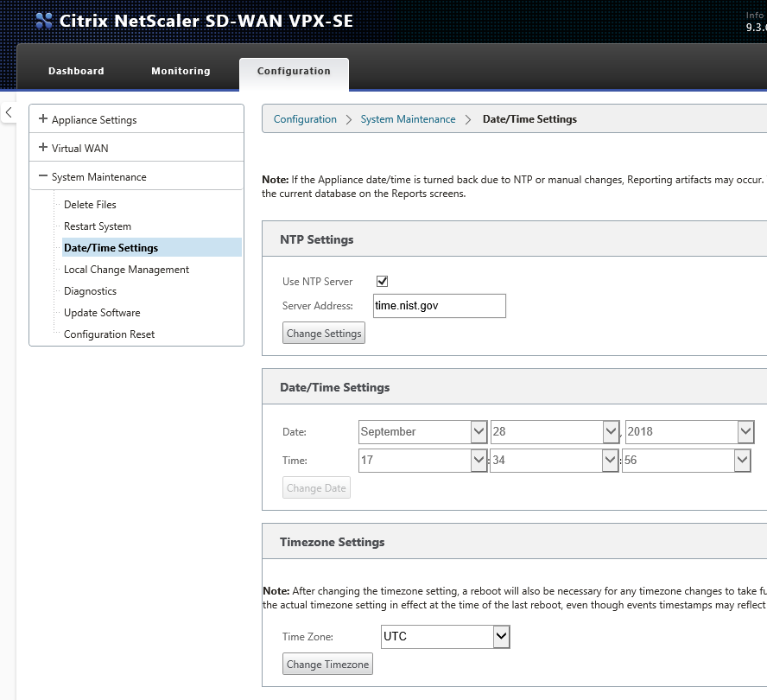Open the Time Zone dropdown set to UTC

pyautogui.click(x=445, y=636)
